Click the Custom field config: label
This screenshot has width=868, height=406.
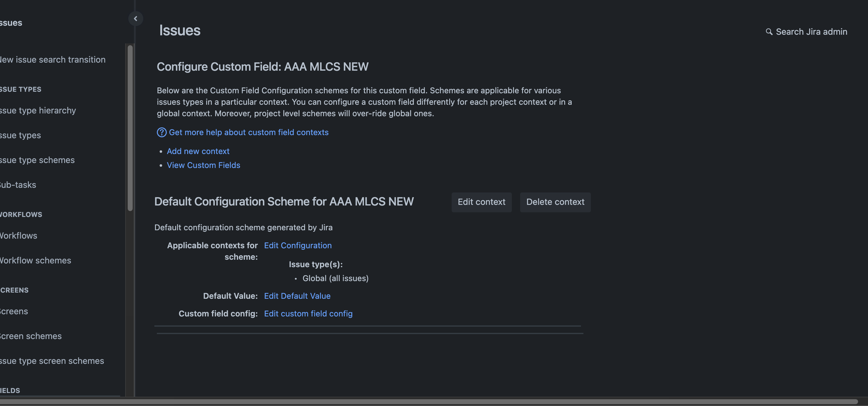(218, 314)
